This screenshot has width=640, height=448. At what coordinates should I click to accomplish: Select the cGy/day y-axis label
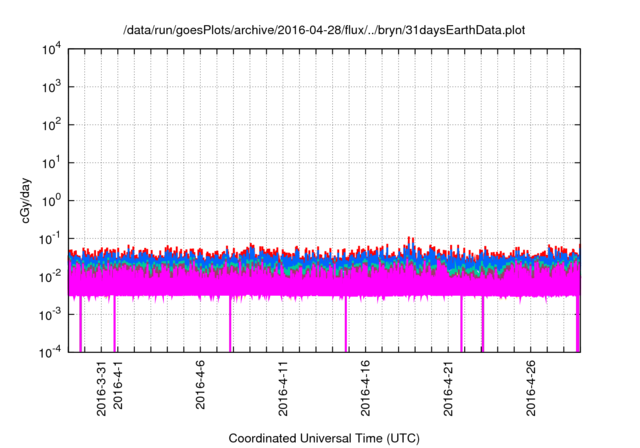pyautogui.click(x=26, y=201)
